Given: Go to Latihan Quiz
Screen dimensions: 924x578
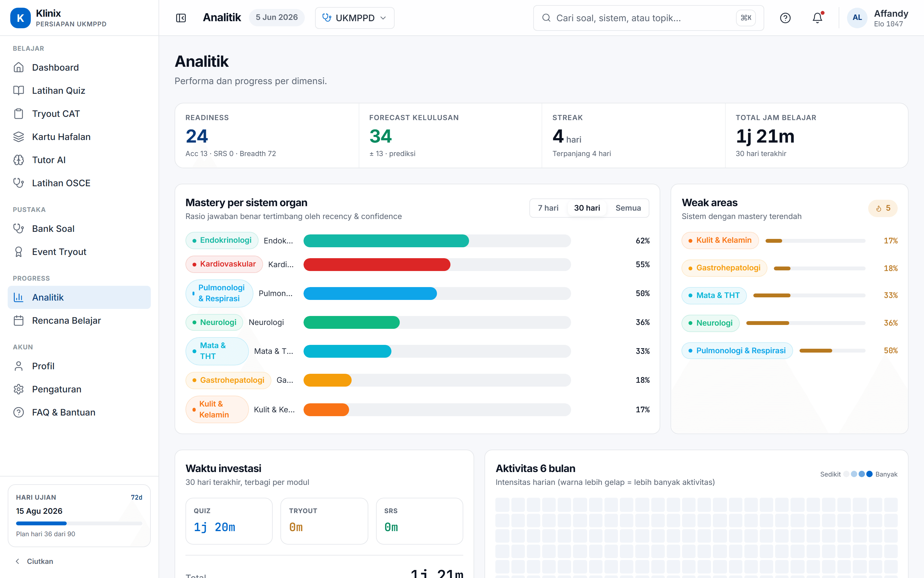Looking at the screenshot, I should click(x=79, y=91).
